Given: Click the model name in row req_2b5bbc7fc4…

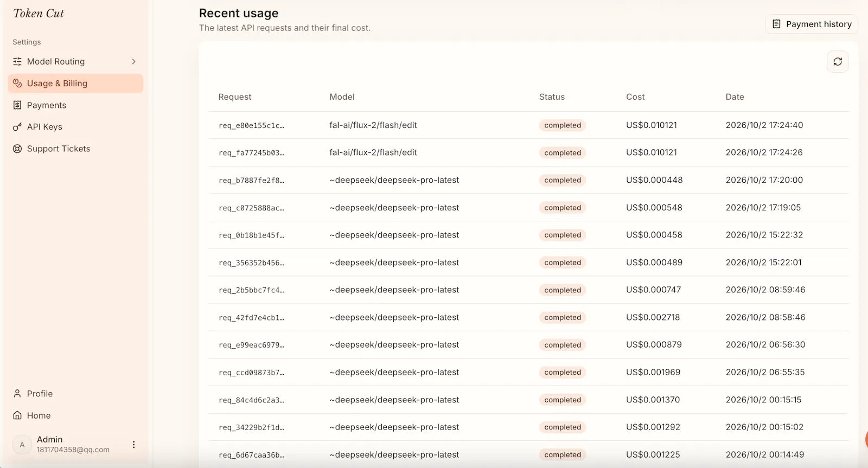Looking at the screenshot, I should (x=394, y=290).
